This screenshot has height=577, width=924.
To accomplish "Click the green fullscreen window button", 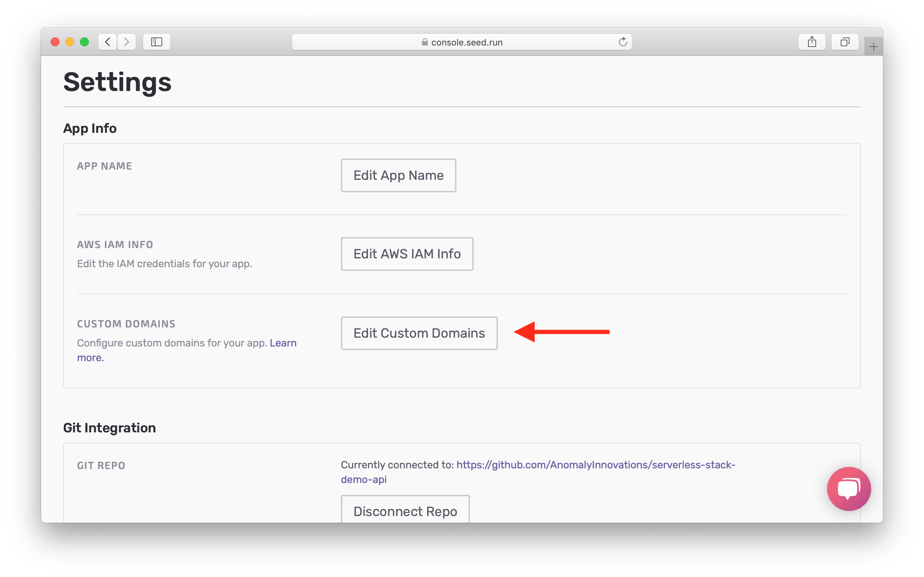I will pos(84,41).
